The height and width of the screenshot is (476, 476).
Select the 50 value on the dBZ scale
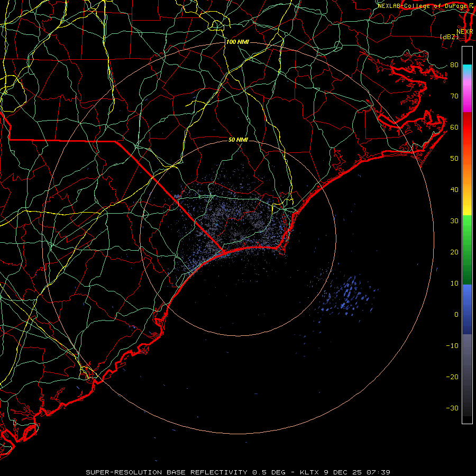click(454, 159)
